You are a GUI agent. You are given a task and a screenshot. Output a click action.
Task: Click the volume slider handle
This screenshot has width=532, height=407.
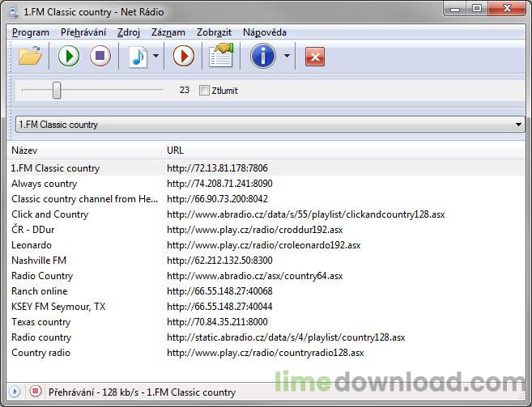click(57, 91)
